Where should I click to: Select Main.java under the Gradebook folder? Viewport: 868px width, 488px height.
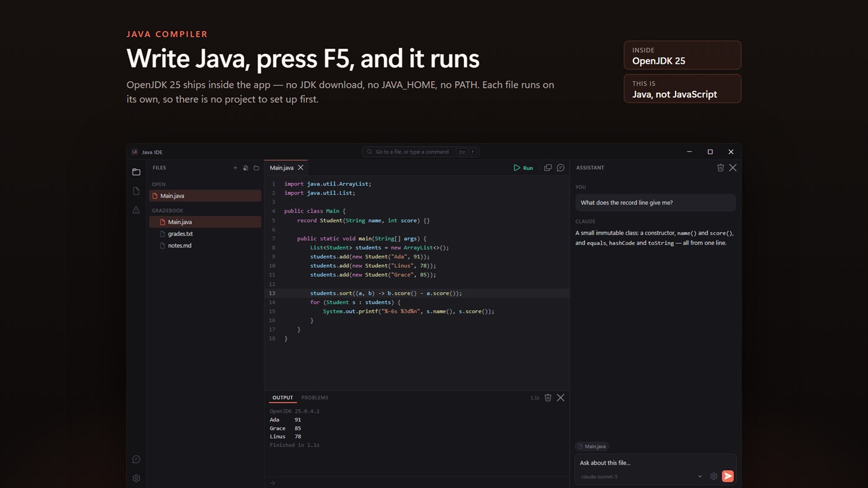(205, 222)
